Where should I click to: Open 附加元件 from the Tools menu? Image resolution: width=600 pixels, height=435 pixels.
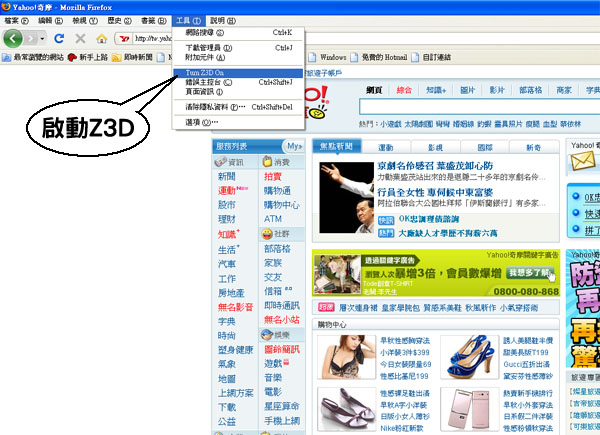tap(238, 57)
